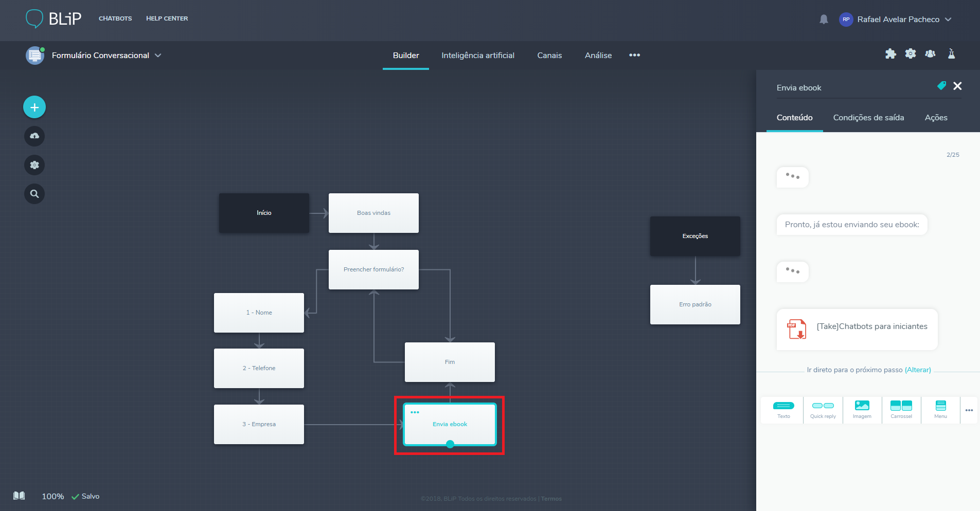980x511 pixels.
Task: Click the second typing indicator bubble
Action: [792, 271]
